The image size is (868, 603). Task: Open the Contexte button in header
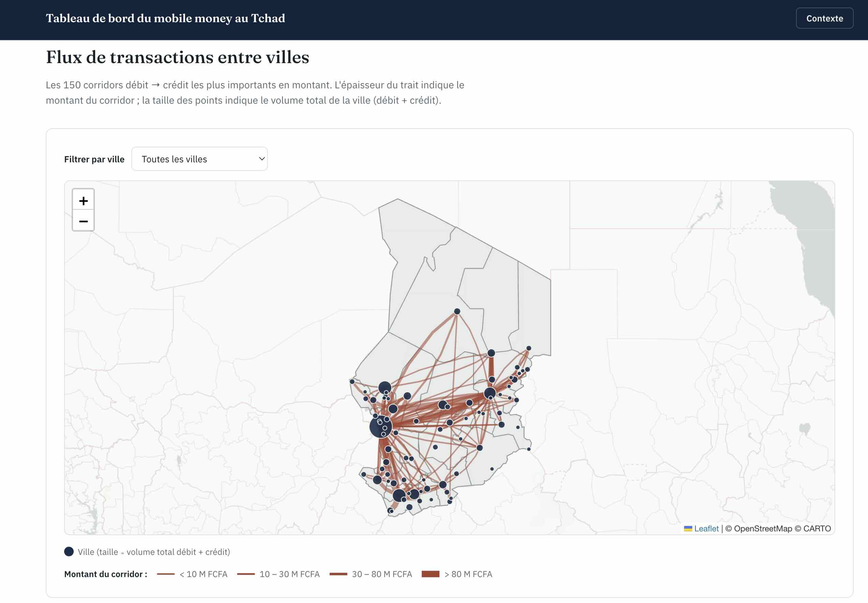tap(824, 18)
